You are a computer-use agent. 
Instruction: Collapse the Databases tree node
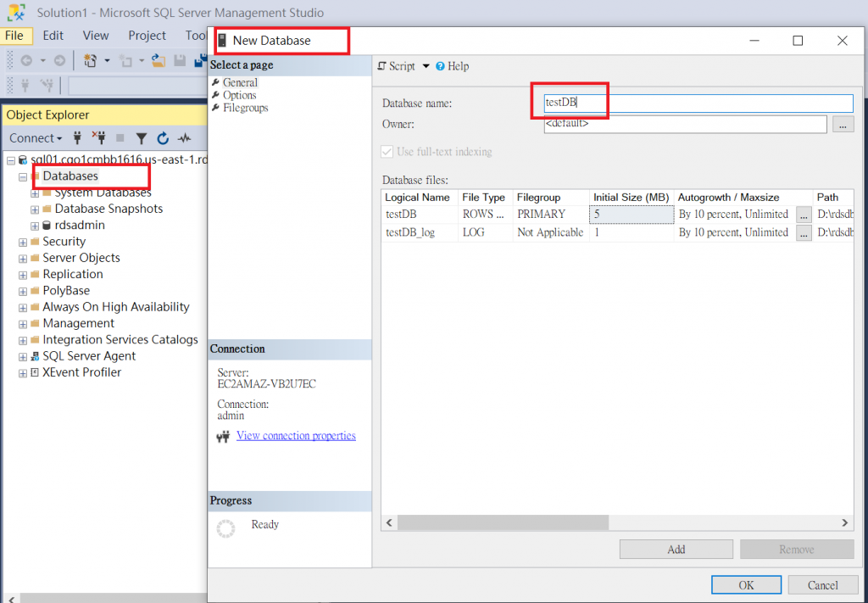pos(23,177)
